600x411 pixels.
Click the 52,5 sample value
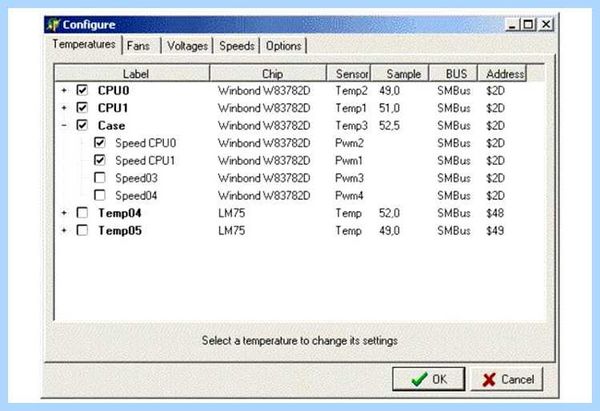pos(390,126)
